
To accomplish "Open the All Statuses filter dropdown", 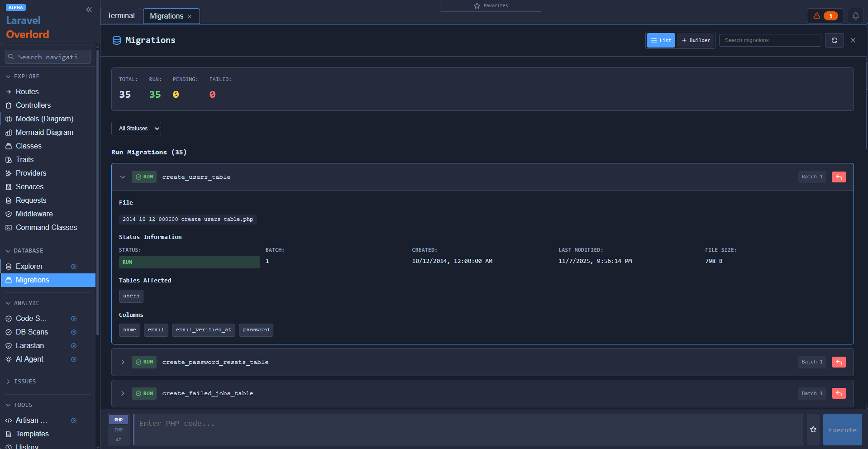I will tap(136, 129).
